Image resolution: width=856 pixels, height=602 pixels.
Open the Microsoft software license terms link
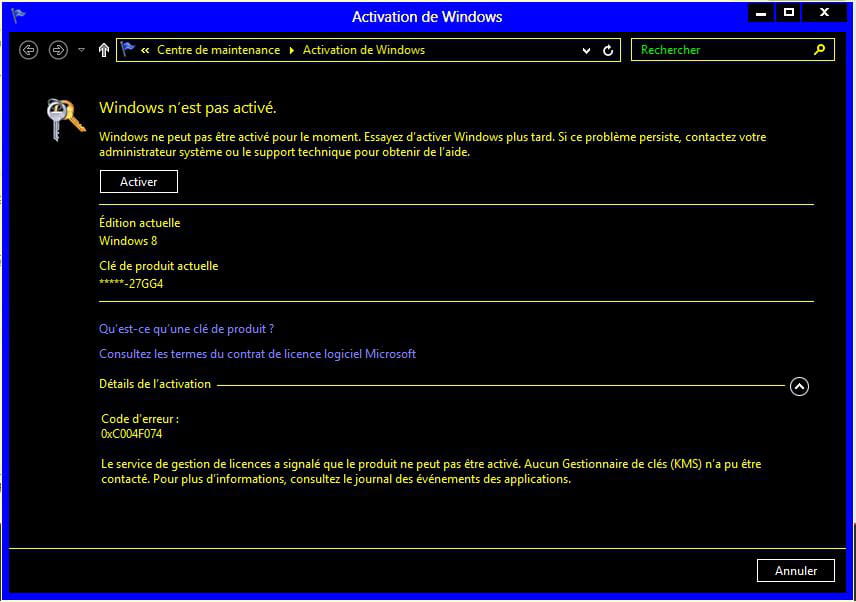(257, 354)
